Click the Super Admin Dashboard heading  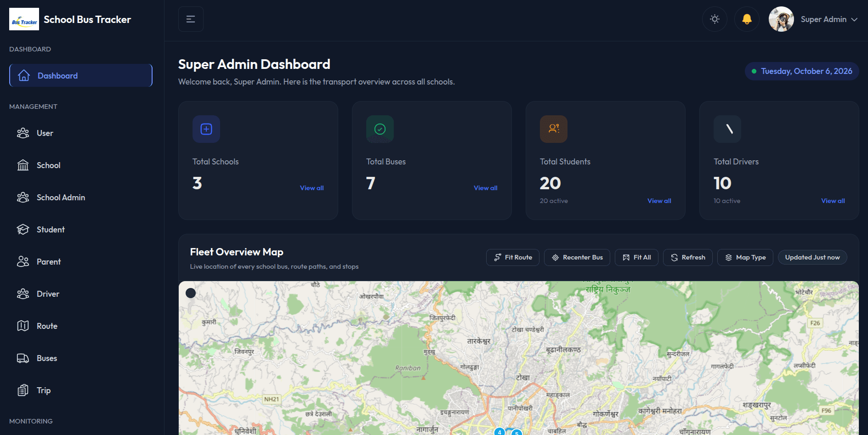click(x=254, y=64)
